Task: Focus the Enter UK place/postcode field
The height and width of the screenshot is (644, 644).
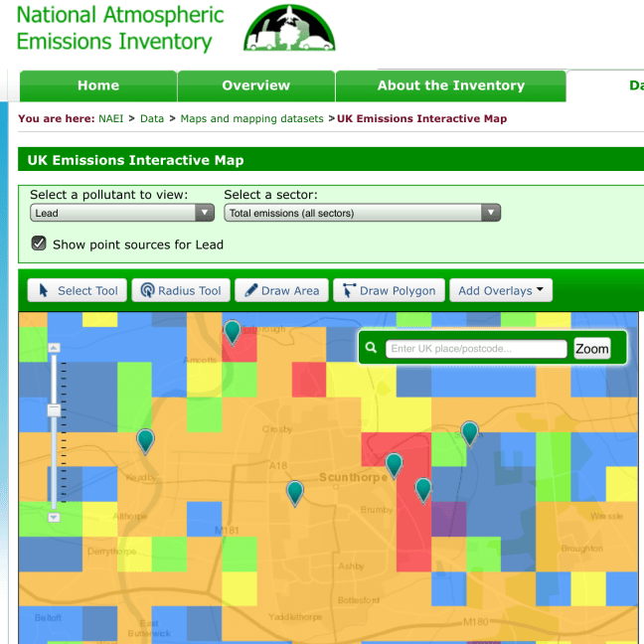Action: click(x=476, y=349)
